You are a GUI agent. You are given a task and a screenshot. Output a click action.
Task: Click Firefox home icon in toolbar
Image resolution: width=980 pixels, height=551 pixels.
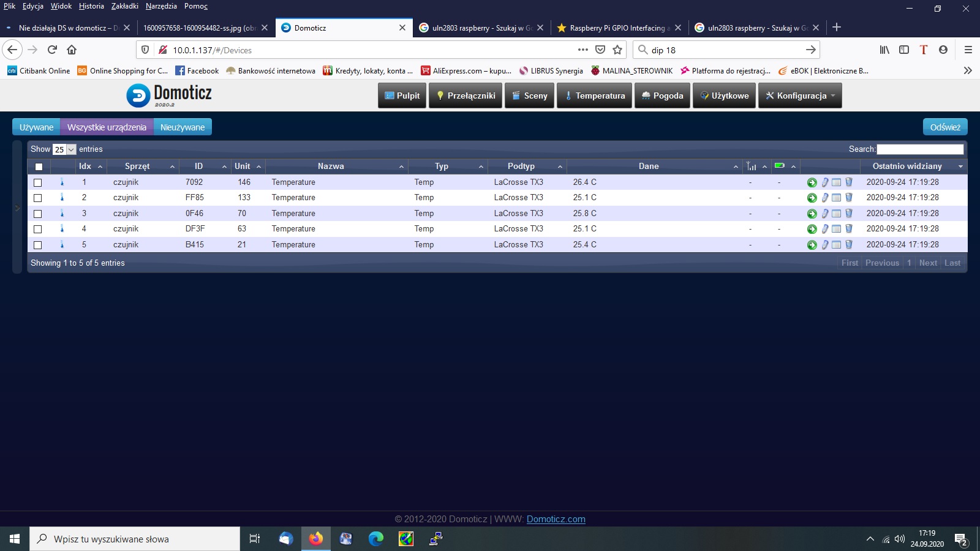(72, 50)
